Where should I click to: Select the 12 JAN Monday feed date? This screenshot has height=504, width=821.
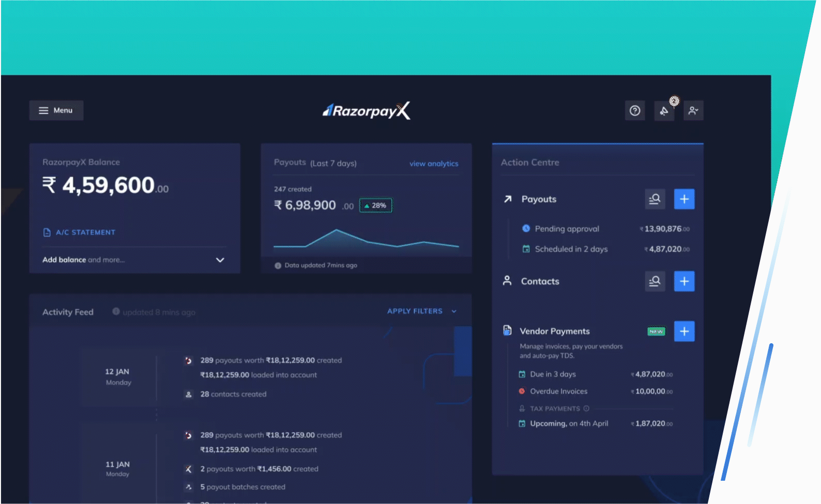(118, 376)
